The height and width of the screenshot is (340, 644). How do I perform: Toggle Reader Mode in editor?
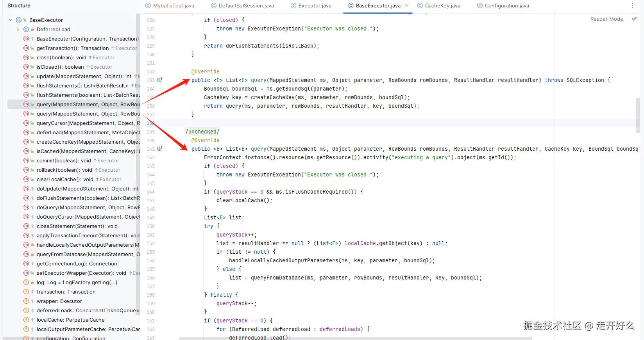[606, 19]
